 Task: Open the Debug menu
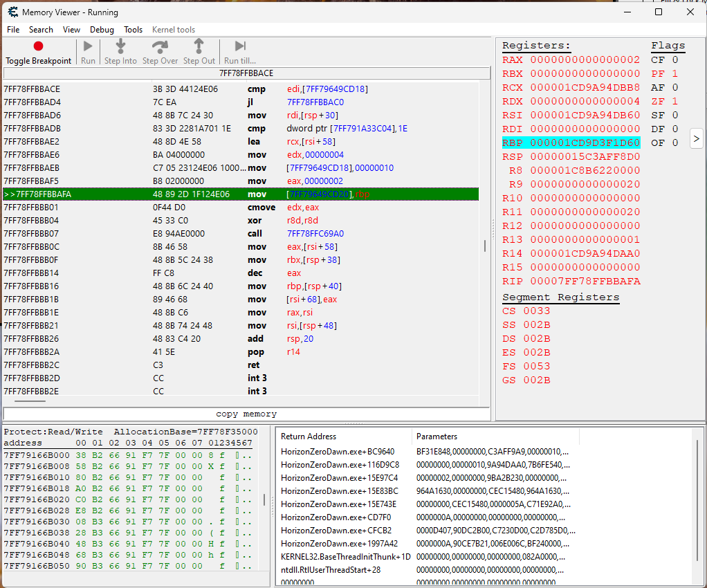click(x=102, y=30)
